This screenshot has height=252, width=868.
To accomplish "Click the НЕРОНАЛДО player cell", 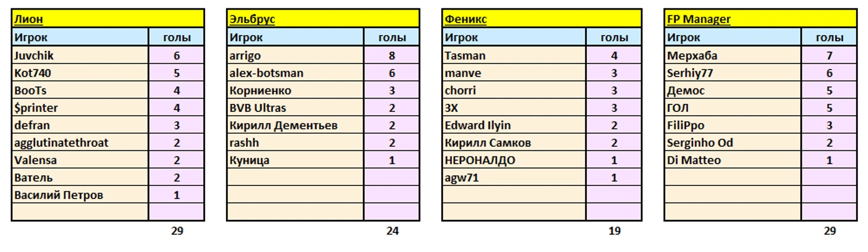I will pyautogui.click(x=480, y=160).
